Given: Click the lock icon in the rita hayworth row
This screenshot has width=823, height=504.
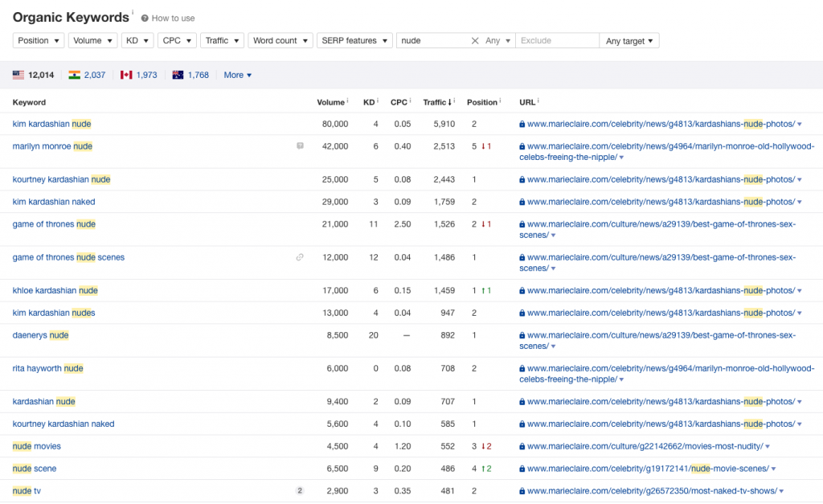Looking at the screenshot, I should (522, 368).
